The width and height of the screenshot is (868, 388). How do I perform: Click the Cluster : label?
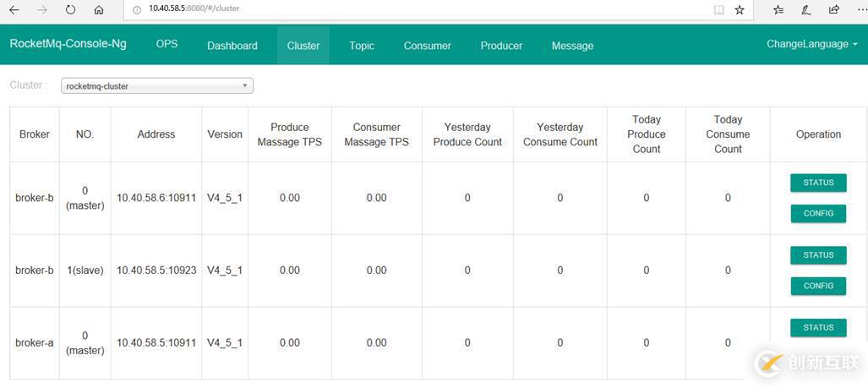click(x=28, y=85)
